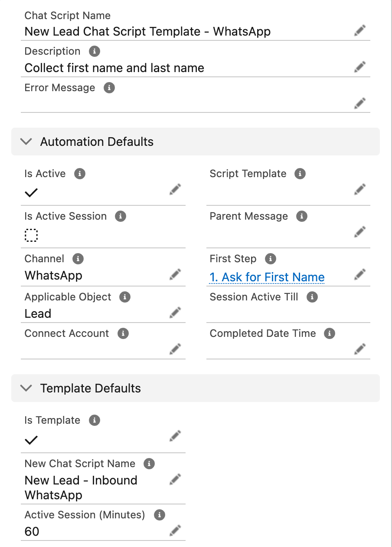This screenshot has width=392, height=547.
Task: Open the '1. Ask for First Name' link
Action: [x=267, y=277]
